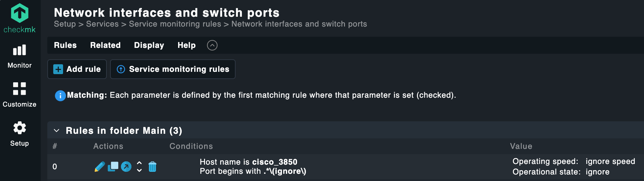This screenshot has height=181, width=644.
Task: Open the Monitor sidebar menu
Action: click(19, 56)
